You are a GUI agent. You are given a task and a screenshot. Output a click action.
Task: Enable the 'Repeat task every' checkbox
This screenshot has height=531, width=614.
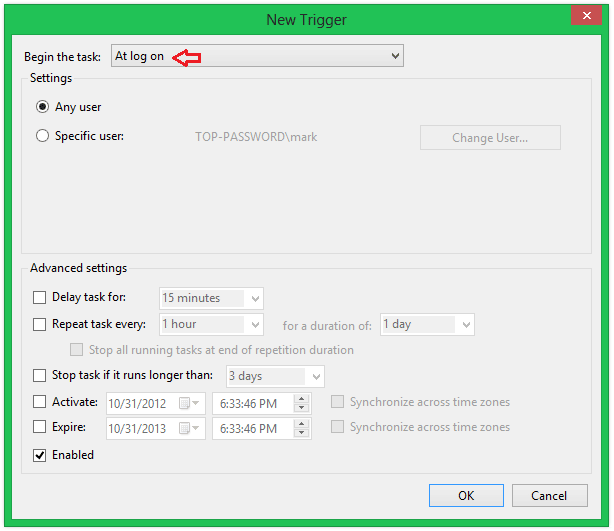pos(40,324)
